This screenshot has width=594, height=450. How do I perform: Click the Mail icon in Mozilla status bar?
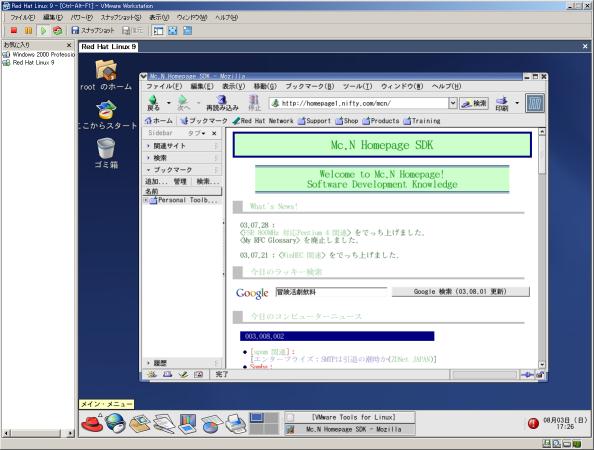tap(167, 375)
